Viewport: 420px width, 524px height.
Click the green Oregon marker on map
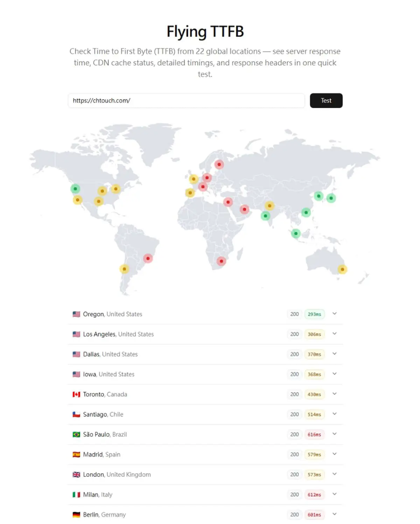75,189
